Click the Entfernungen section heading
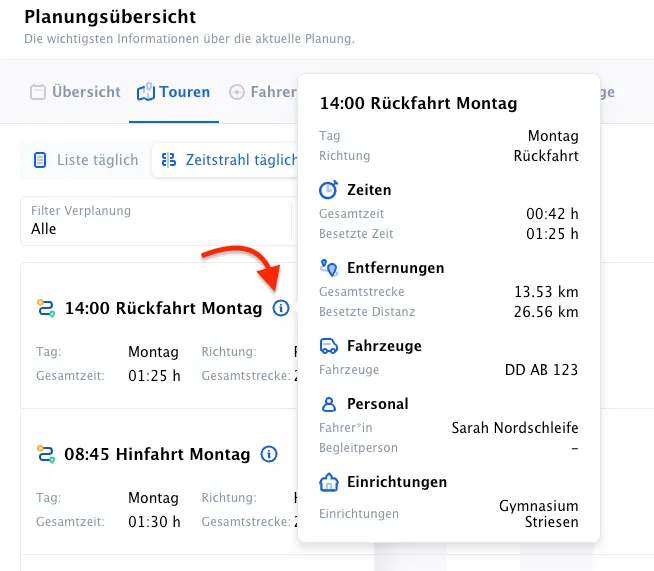Viewport: 654px width, 571px height. click(395, 268)
